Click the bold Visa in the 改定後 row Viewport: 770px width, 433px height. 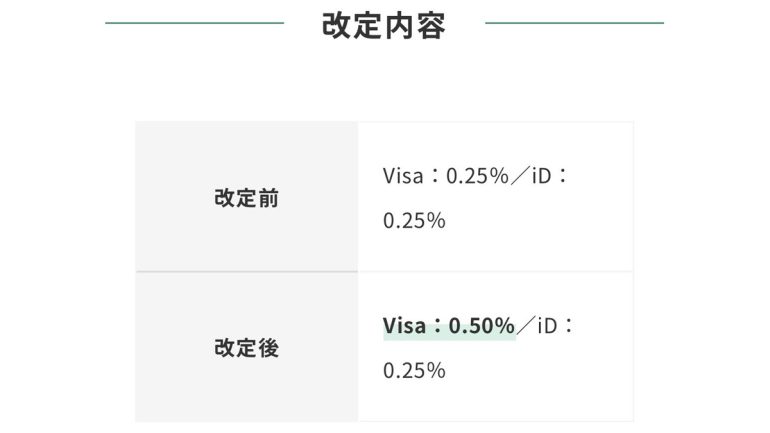[404, 326]
